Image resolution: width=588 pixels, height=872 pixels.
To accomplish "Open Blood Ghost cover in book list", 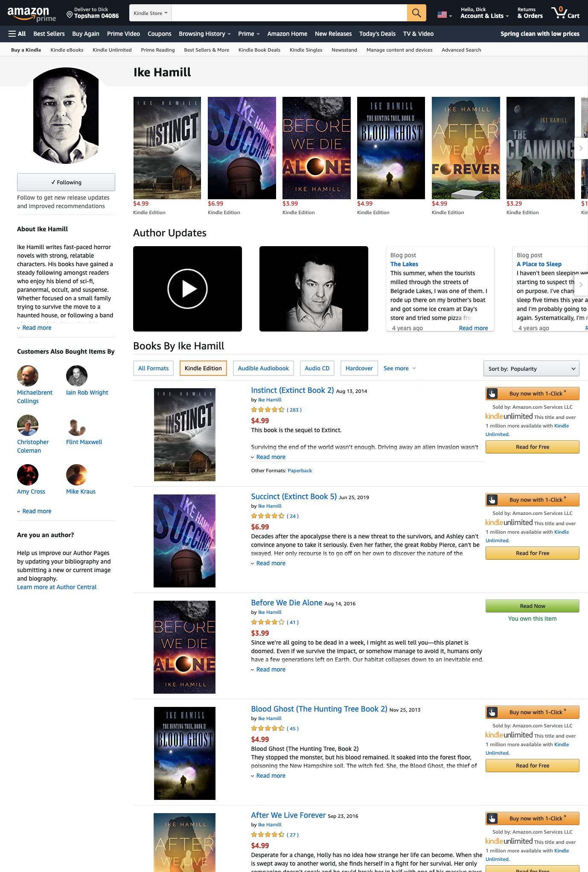I will pyautogui.click(x=184, y=753).
